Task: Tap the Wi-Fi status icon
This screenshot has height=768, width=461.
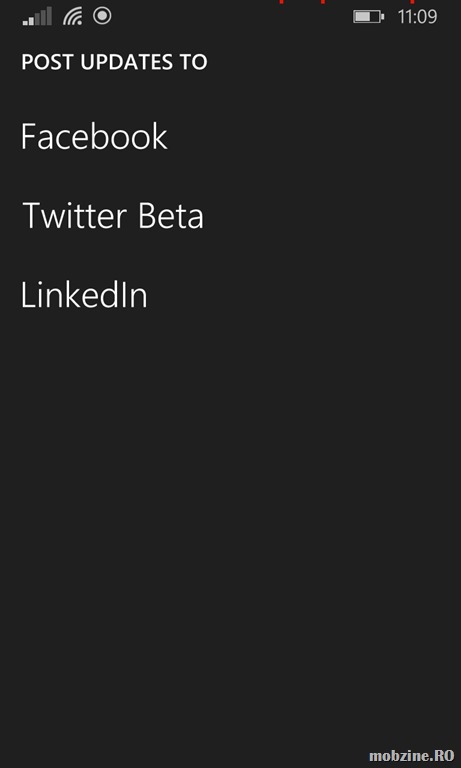Action: coord(73,16)
